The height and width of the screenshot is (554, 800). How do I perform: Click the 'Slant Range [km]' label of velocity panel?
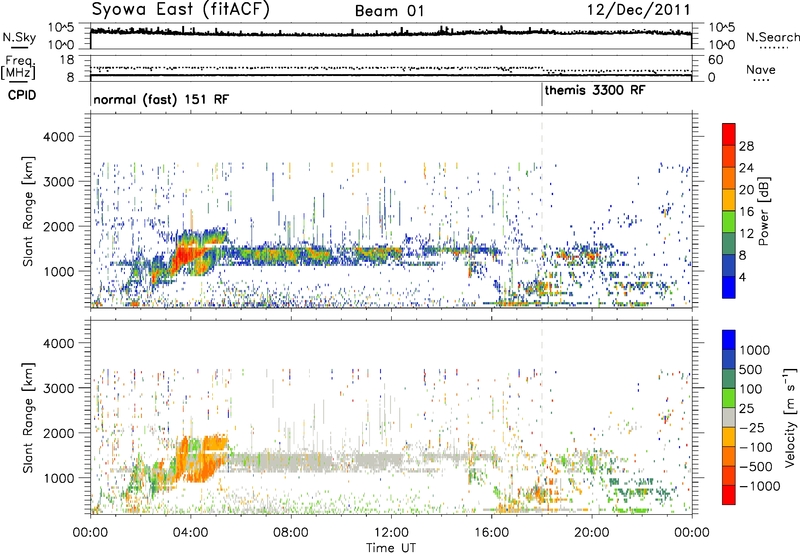pos(28,418)
